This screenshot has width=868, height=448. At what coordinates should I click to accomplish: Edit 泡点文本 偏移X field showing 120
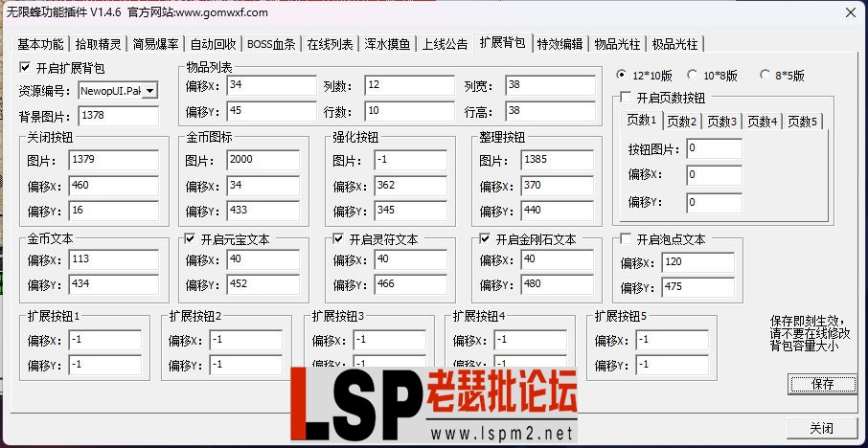click(x=698, y=262)
